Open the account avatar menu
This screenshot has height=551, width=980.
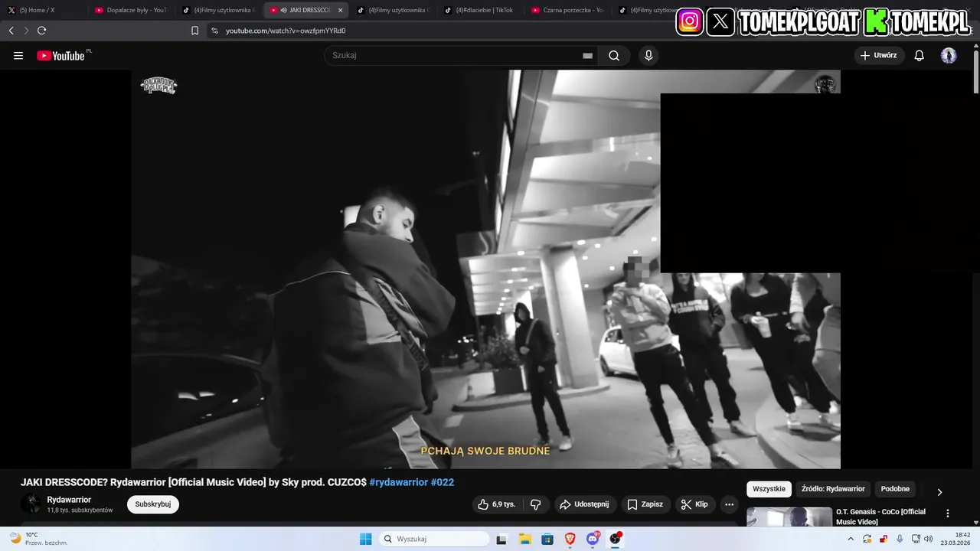pos(949,55)
